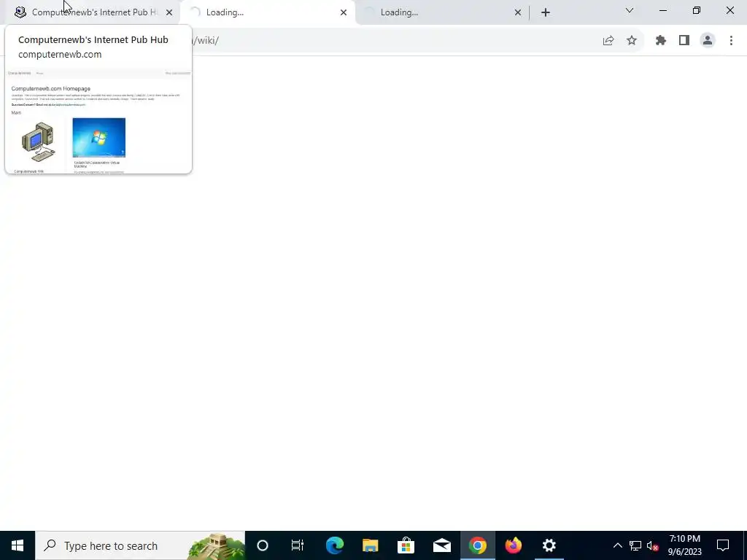Screen dimensions: 747x560
Task: Open Chrome's three-dot menu
Action: click(x=731, y=41)
